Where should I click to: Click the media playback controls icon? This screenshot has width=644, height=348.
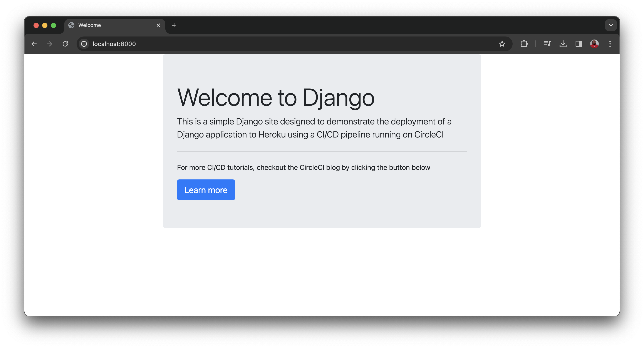[547, 44]
